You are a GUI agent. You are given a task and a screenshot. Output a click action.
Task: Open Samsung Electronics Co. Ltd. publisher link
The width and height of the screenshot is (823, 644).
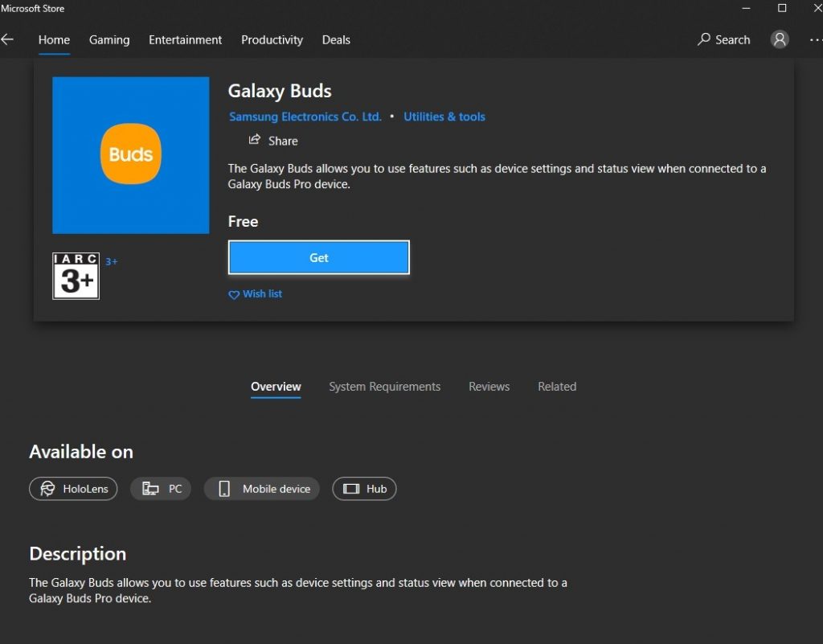pos(305,117)
